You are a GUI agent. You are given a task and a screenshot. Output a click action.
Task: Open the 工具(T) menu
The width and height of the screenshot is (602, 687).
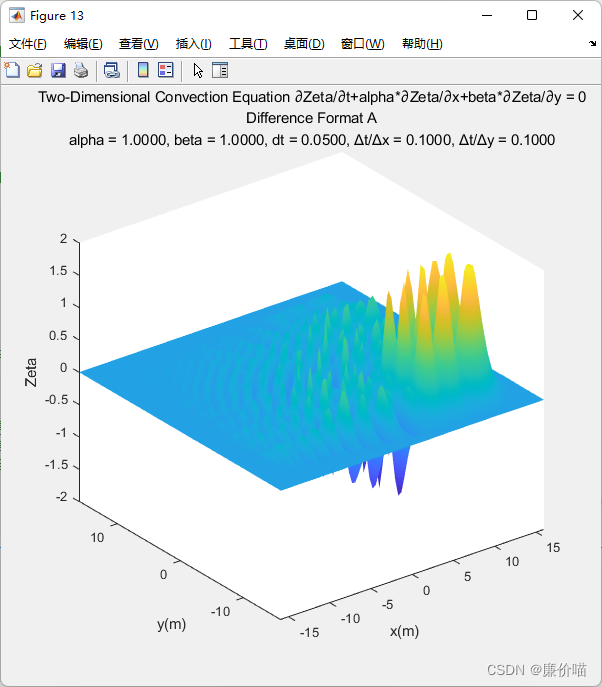pos(248,44)
